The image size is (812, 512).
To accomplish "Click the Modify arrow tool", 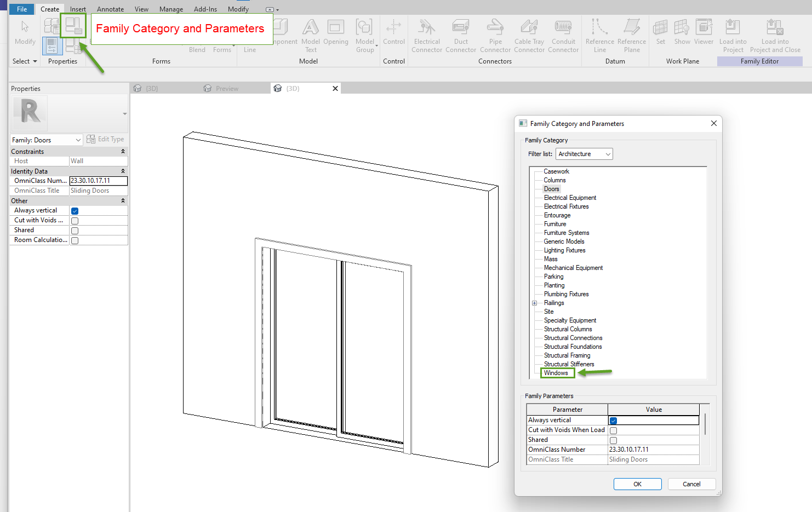I will 25,32.
